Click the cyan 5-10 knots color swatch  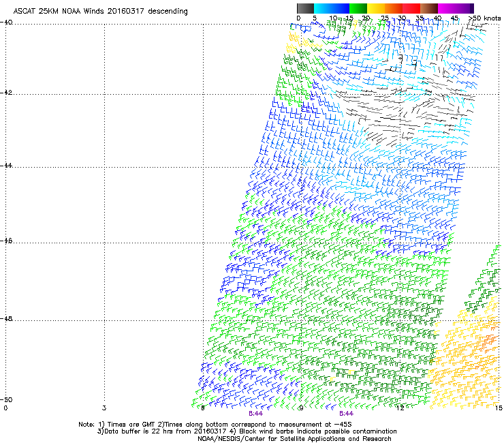coord(323,8)
